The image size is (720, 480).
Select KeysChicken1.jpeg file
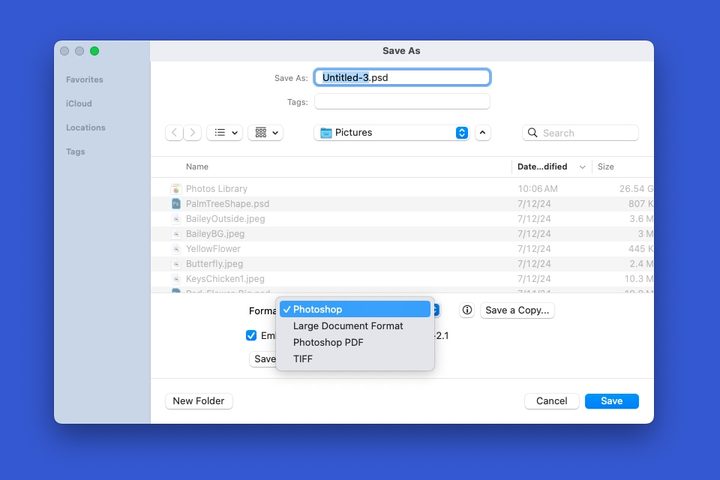coord(403,279)
